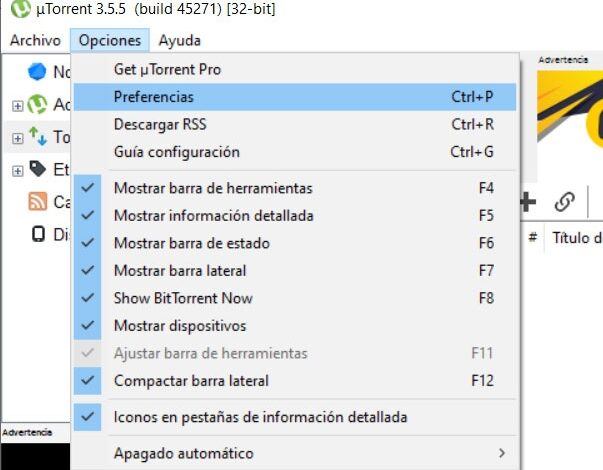This screenshot has width=603, height=470.
Task: Choose Get µTorrent Pro menu entry
Action: click(x=167, y=70)
